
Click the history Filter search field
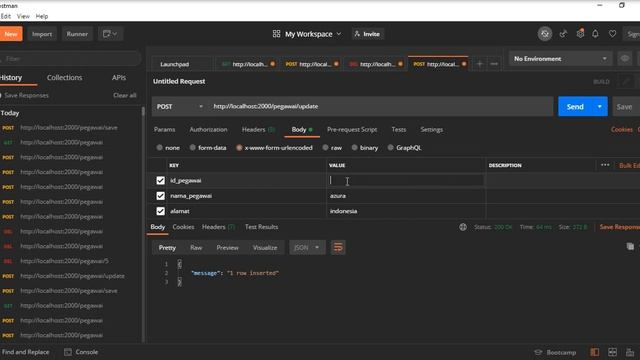click(71, 59)
